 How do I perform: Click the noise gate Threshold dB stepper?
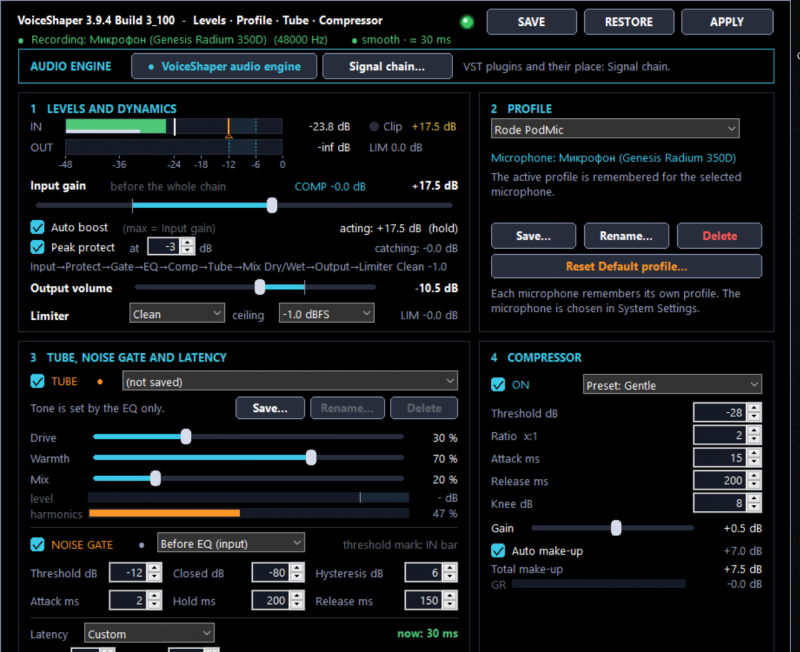155,572
